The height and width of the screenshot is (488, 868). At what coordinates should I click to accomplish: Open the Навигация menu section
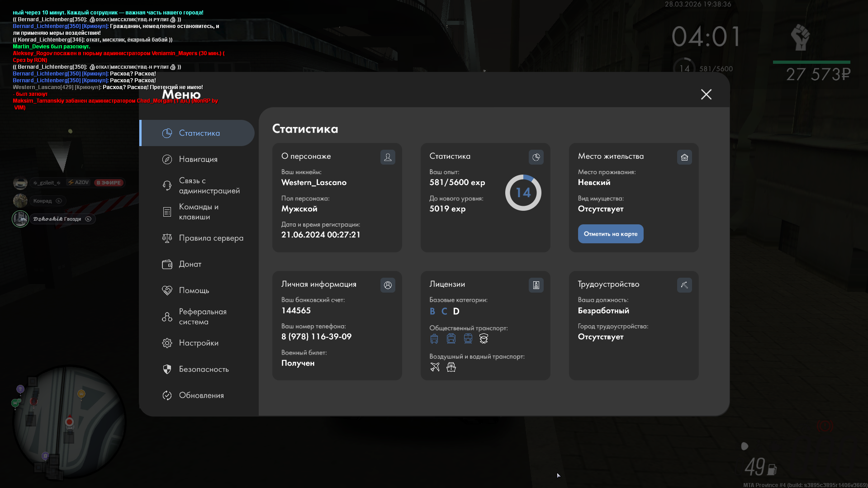pyautogui.click(x=198, y=159)
